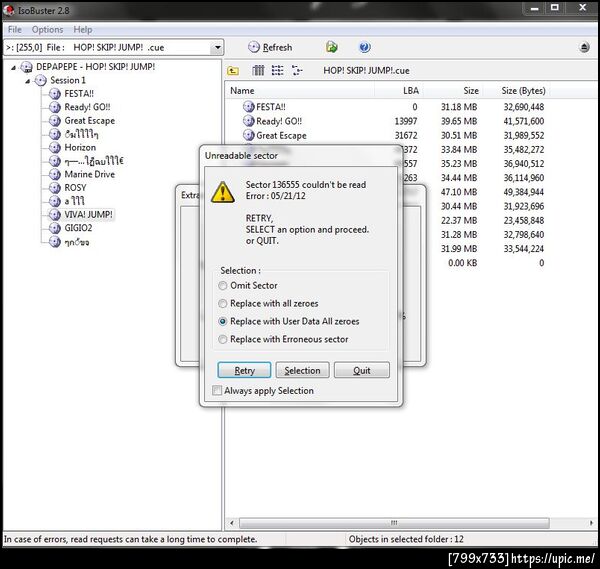
Task: Select the ROSY track icon in tree
Action: [55, 188]
